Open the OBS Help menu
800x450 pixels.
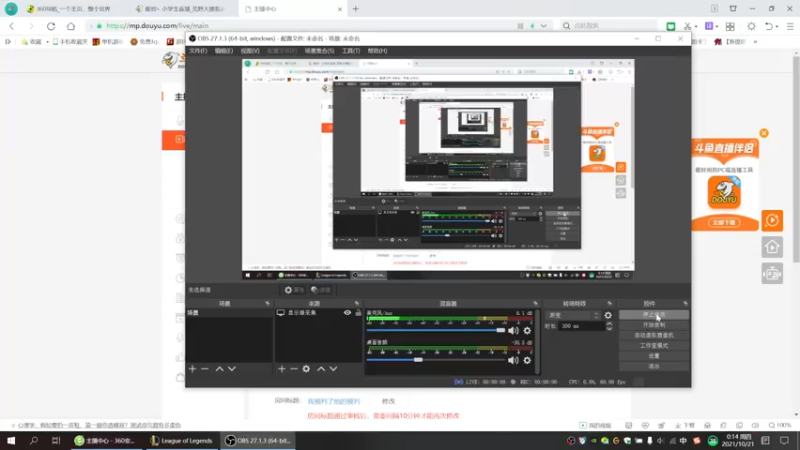378,51
